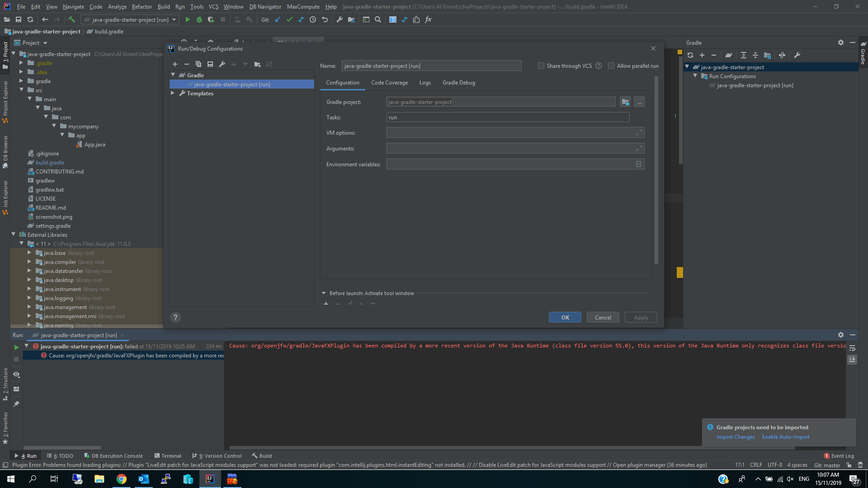Switch to Logs tab in dialog
The width and height of the screenshot is (868, 488).
[x=425, y=83]
